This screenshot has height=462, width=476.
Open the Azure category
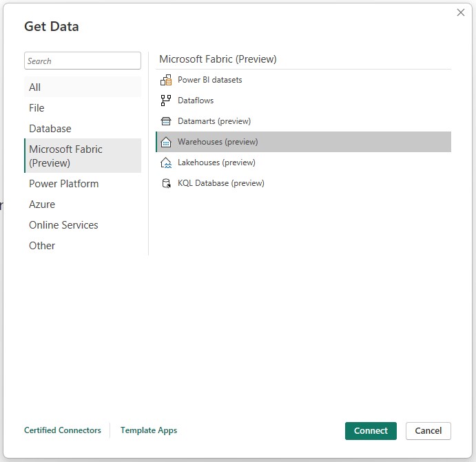[x=83, y=204]
